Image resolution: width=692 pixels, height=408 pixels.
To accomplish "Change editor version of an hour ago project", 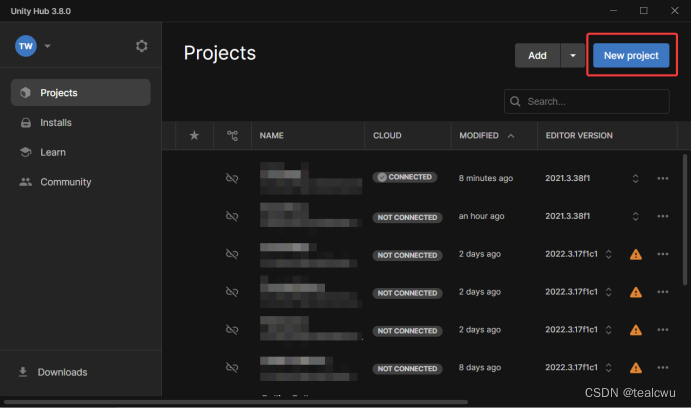I will pyautogui.click(x=636, y=216).
